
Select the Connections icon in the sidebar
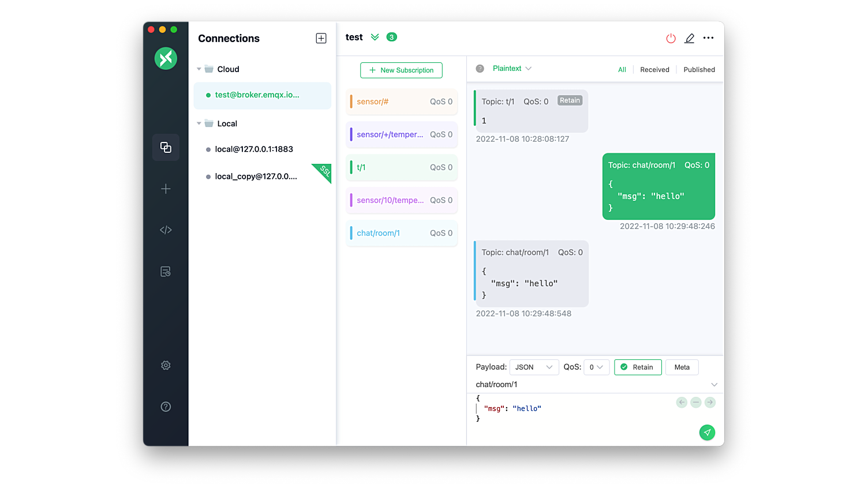(x=166, y=147)
